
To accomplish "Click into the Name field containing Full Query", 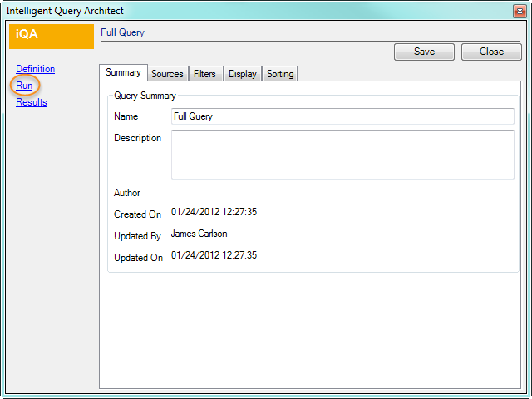I will point(342,116).
